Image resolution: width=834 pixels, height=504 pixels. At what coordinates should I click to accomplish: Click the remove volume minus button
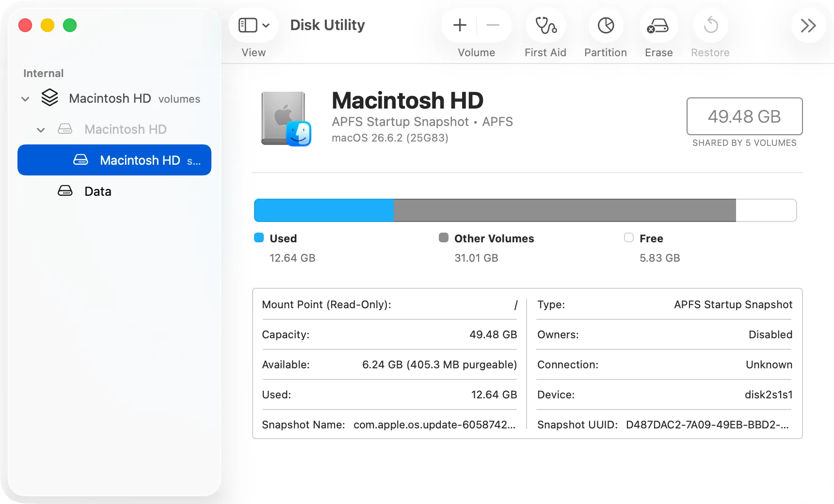coord(493,25)
